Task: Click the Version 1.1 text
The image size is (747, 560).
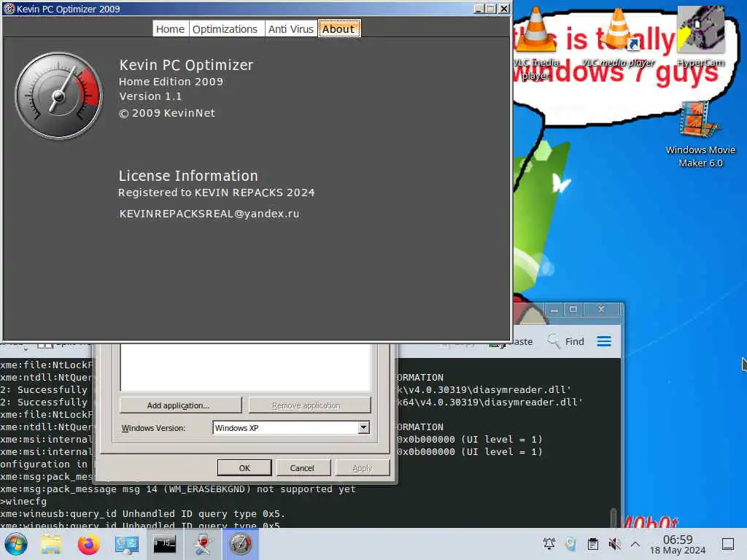Action: point(150,96)
